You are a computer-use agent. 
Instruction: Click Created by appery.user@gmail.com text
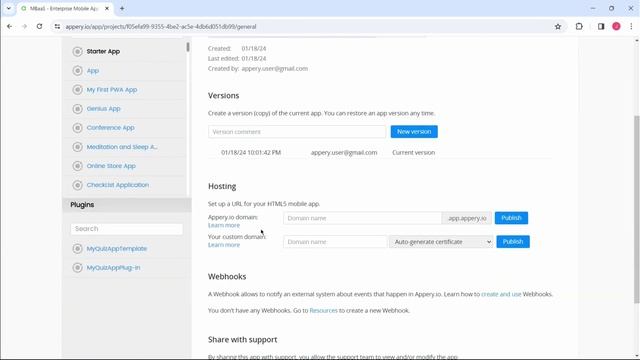[258, 69]
